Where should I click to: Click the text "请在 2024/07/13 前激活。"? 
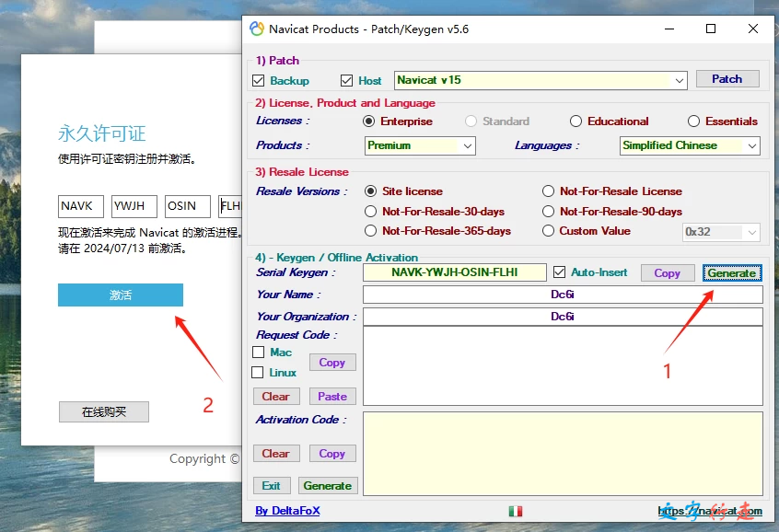point(122,248)
